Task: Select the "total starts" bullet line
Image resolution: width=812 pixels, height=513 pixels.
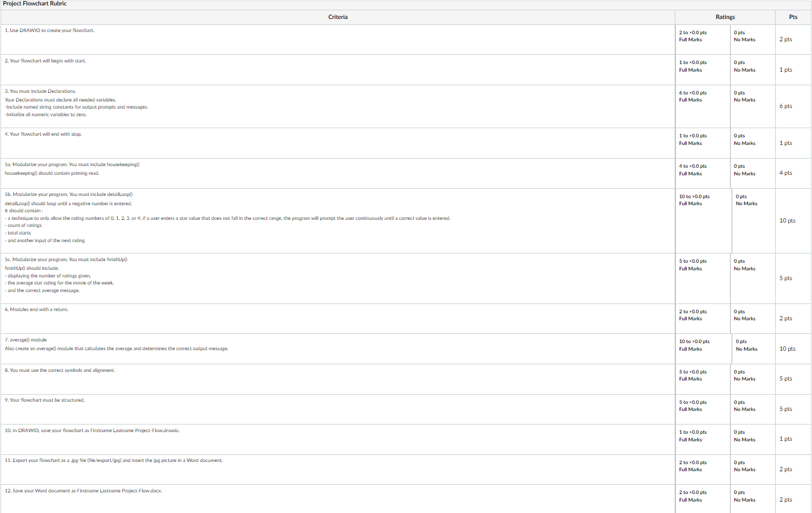Action: point(18,233)
